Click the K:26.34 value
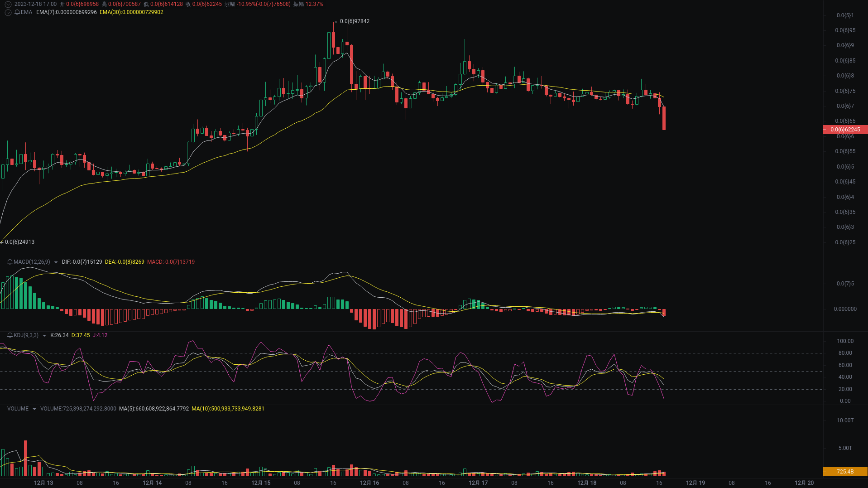 [59, 335]
